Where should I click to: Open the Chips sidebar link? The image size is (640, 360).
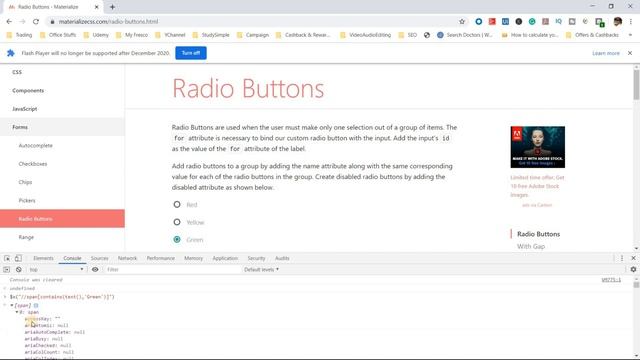(x=25, y=182)
